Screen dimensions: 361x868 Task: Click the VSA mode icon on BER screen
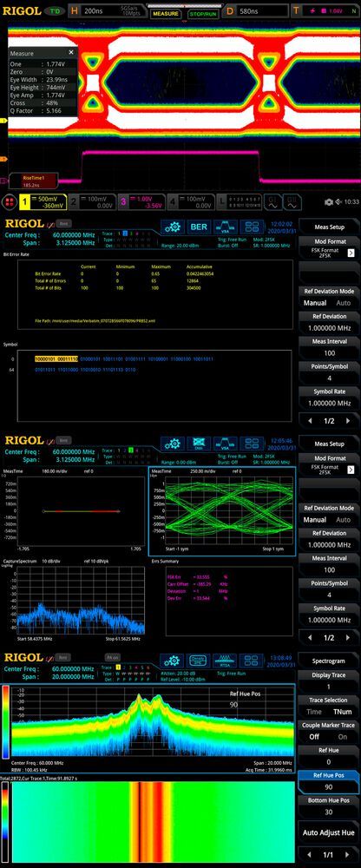click(225, 227)
